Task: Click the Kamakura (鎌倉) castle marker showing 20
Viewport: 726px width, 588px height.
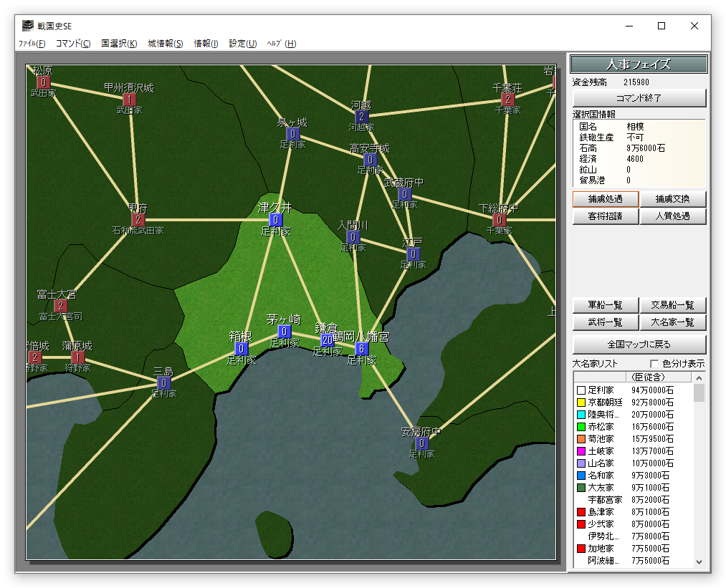Action: point(328,340)
